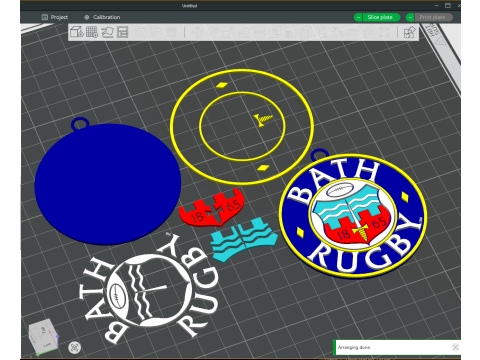Open the Assembly view icon
Image resolution: width=480 pixels, height=360 pixels.
(x=410, y=32)
